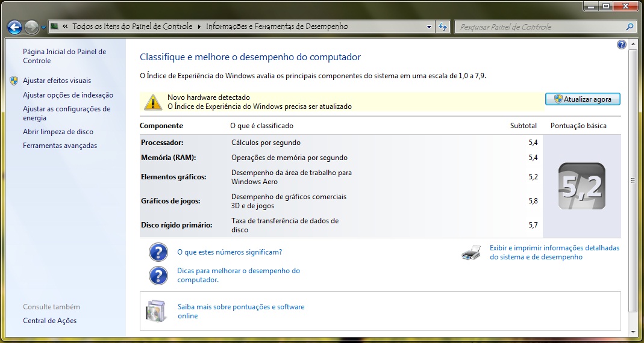Screen dimensions: 644x343
Task: Click the Elementos gráficos row label
Action: [x=174, y=178]
